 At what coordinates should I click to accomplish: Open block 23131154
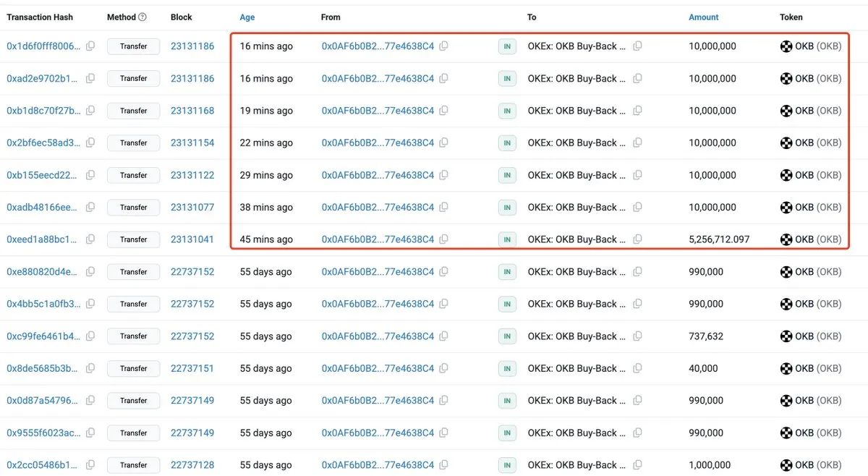(x=192, y=143)
